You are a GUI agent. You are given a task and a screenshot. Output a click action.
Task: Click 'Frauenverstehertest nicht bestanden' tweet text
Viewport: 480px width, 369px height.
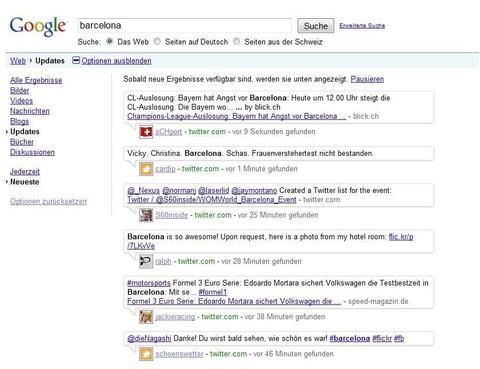(x=313, y=153)
